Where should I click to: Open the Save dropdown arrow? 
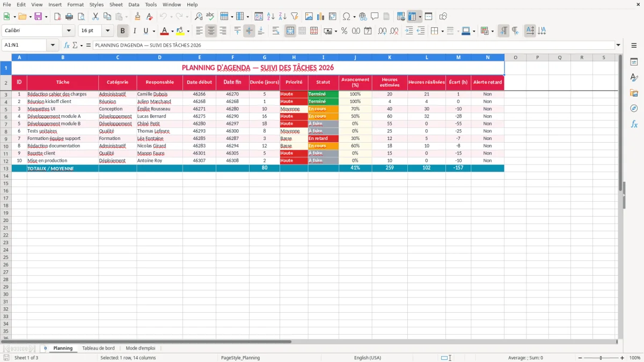(46, 17)
